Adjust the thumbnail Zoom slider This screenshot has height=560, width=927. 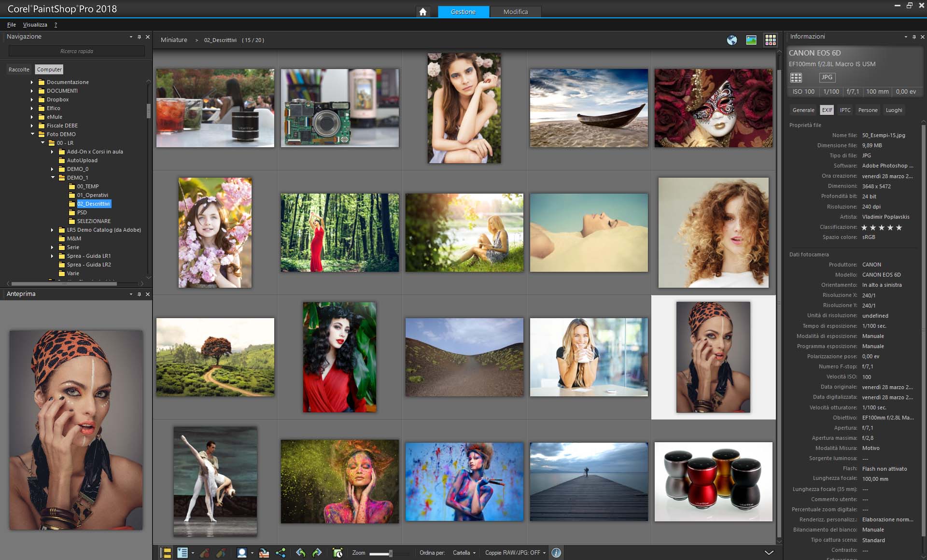pos(390,553)
